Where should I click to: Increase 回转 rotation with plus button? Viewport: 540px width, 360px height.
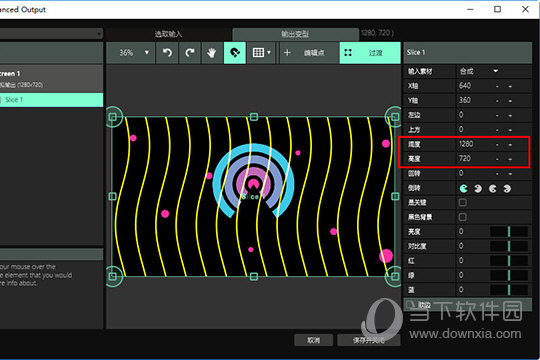510,174
